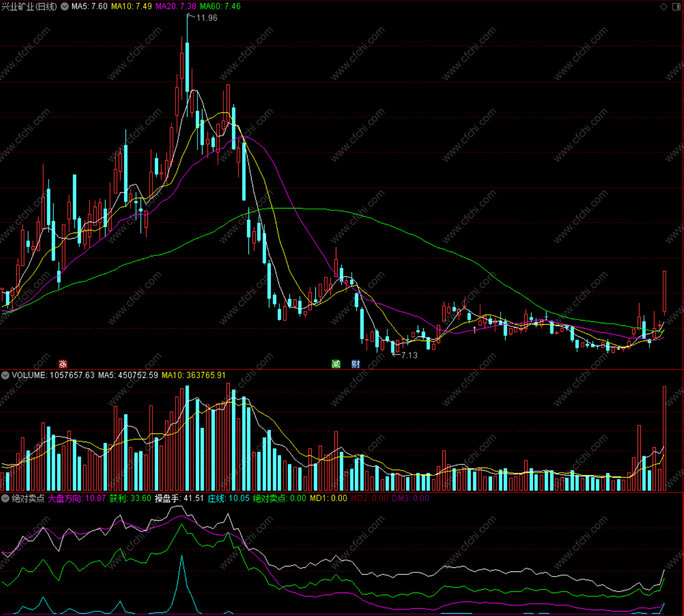This screenshot has width=684, height=616.
Task: Select the MA60: 7.46 label
Action: 220,6
